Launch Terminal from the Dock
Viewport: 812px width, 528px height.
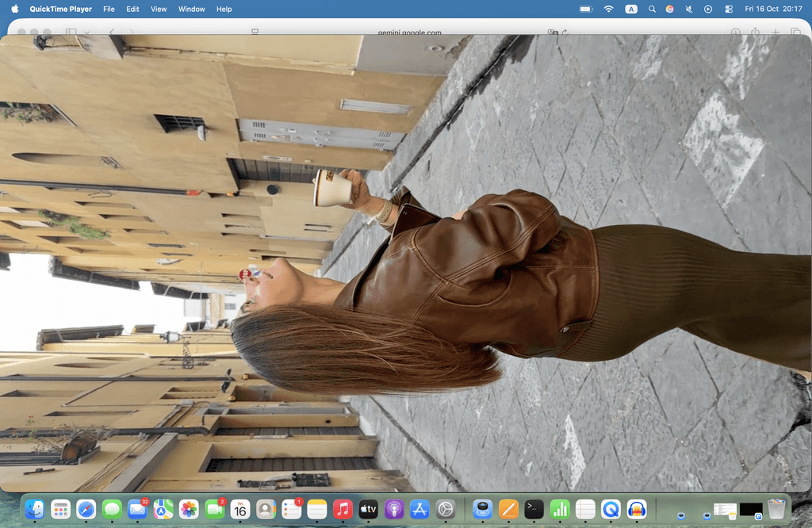(534, 510)
